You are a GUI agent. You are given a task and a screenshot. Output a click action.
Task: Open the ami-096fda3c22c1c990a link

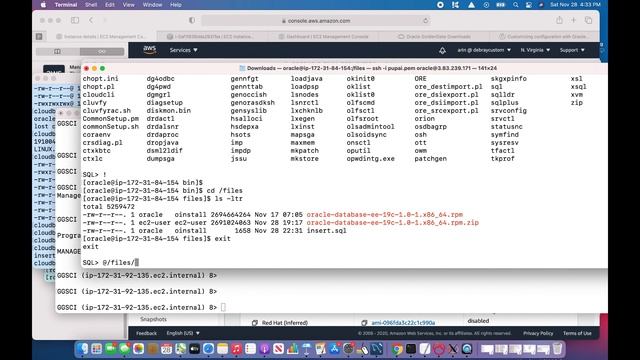[403, 323]
